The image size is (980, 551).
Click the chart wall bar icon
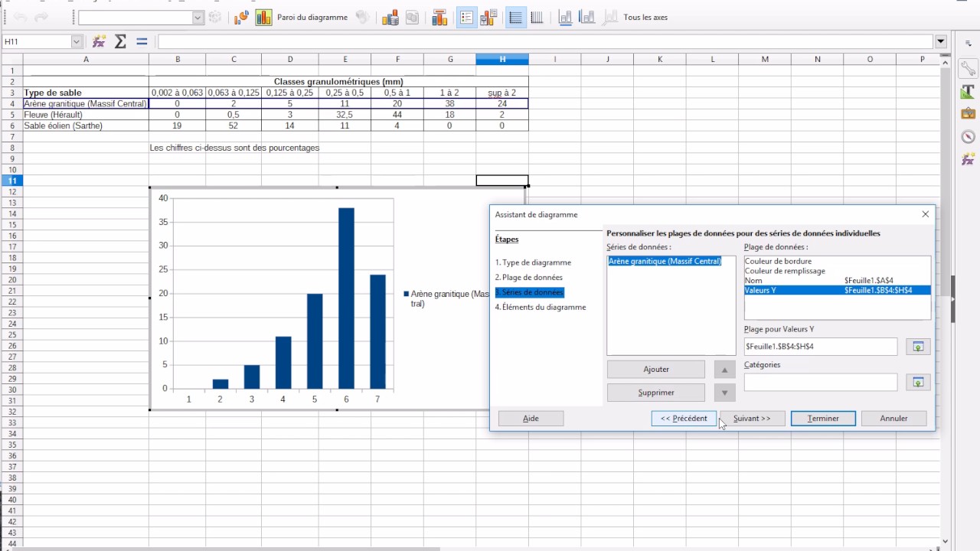tap(264, 18)
